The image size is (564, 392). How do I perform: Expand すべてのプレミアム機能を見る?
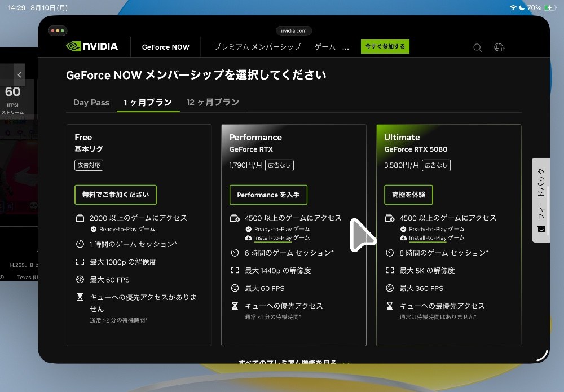tap(293, 361)
